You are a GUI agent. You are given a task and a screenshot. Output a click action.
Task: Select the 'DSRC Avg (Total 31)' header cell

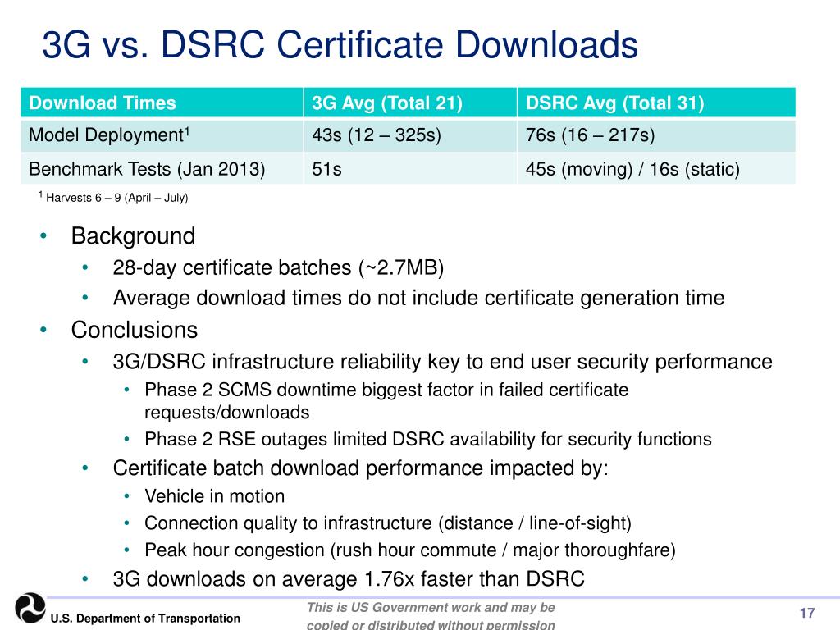coord(657,103)
